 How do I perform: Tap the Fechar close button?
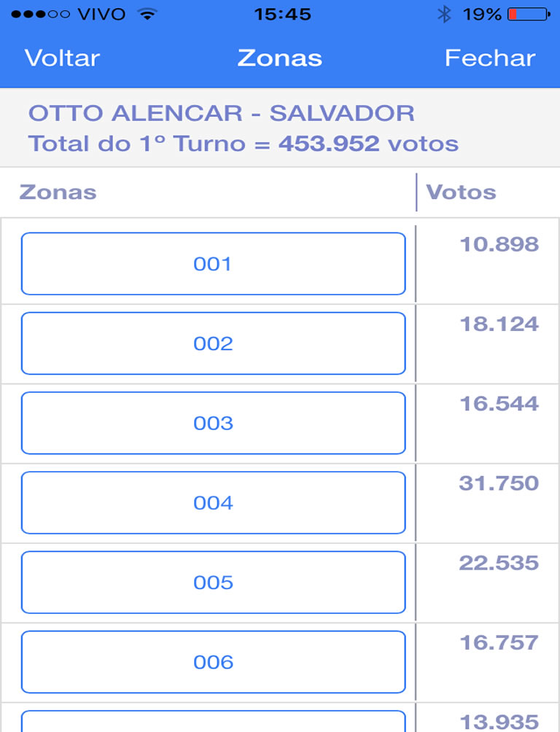490,58
